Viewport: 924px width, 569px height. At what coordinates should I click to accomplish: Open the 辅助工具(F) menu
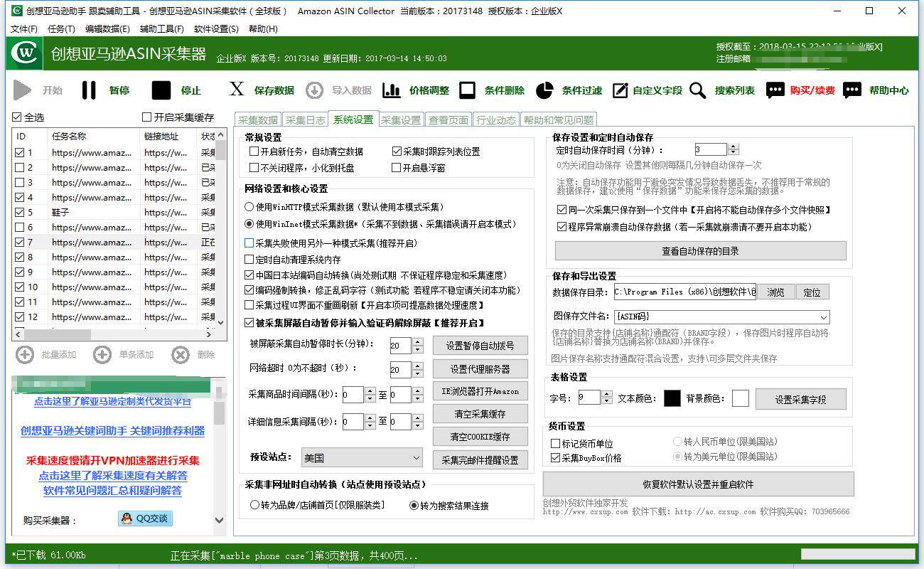coord(161,29)
